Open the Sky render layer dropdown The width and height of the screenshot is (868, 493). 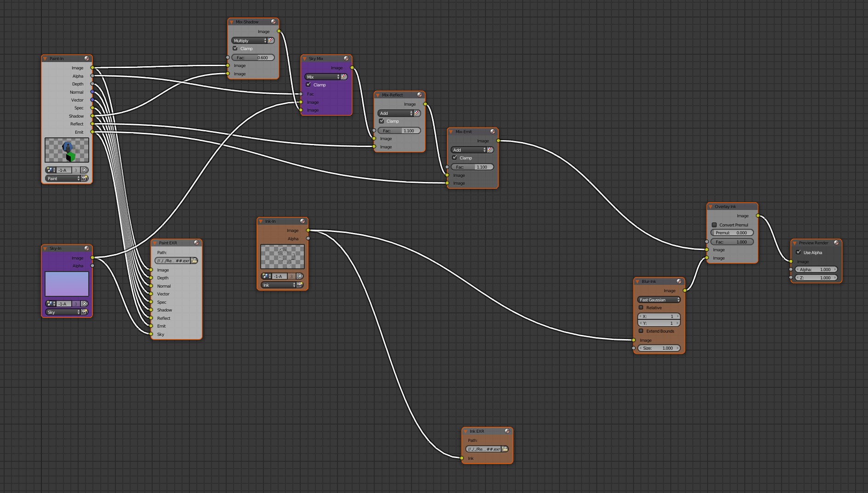(62, 312)
